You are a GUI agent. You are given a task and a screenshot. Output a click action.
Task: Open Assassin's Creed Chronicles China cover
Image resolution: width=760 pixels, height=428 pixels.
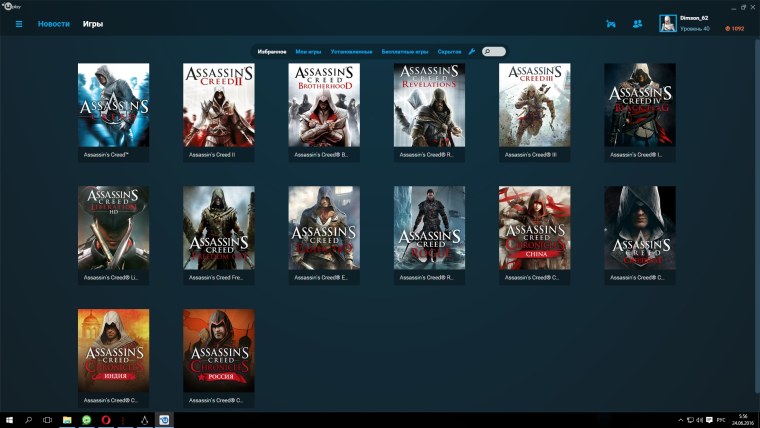pos(534,227)
